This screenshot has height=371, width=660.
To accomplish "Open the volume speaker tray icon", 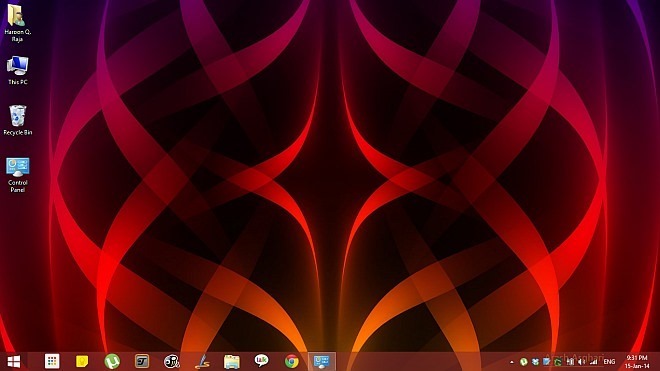I will [581, 362].
